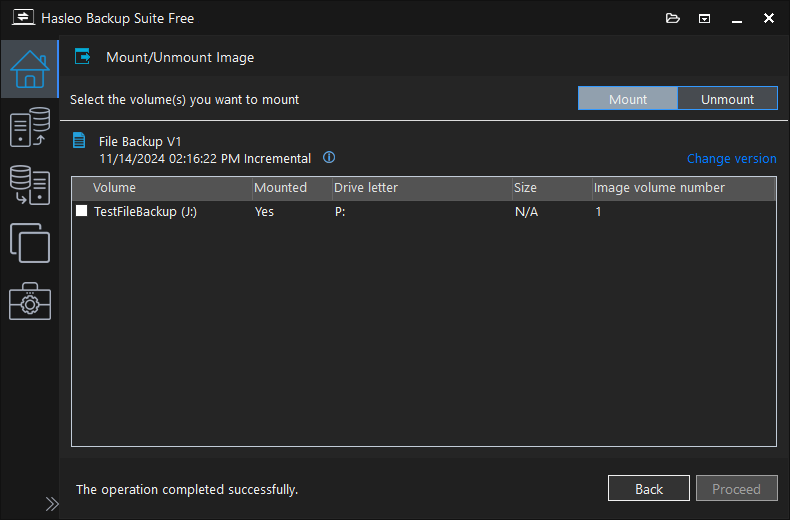Open the title bar dropdown menu icon
The image size is (790, 520).
click(x=704, y=19)
